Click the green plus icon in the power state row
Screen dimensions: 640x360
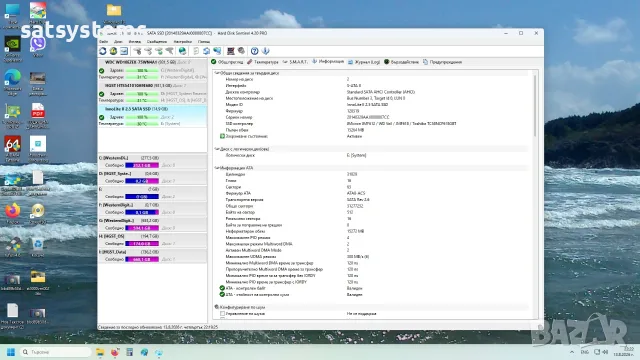pyautogui.click(x=222, y=136)
